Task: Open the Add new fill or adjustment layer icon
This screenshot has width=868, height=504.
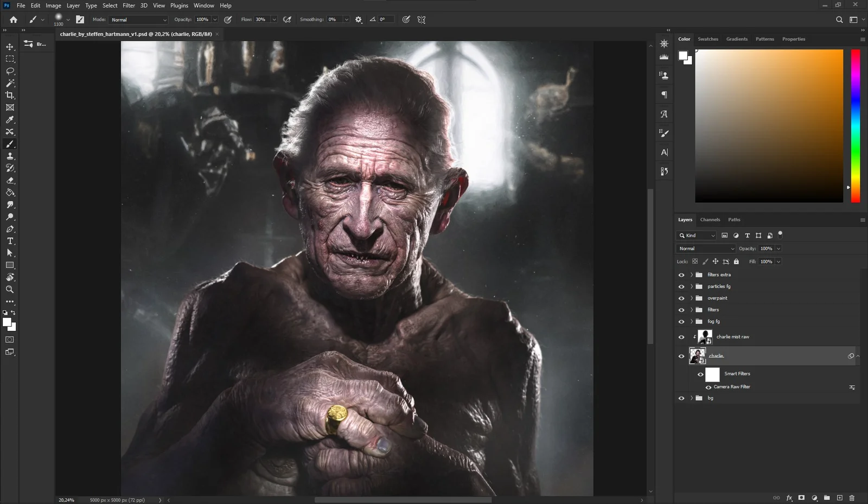Action: (814, 497)
